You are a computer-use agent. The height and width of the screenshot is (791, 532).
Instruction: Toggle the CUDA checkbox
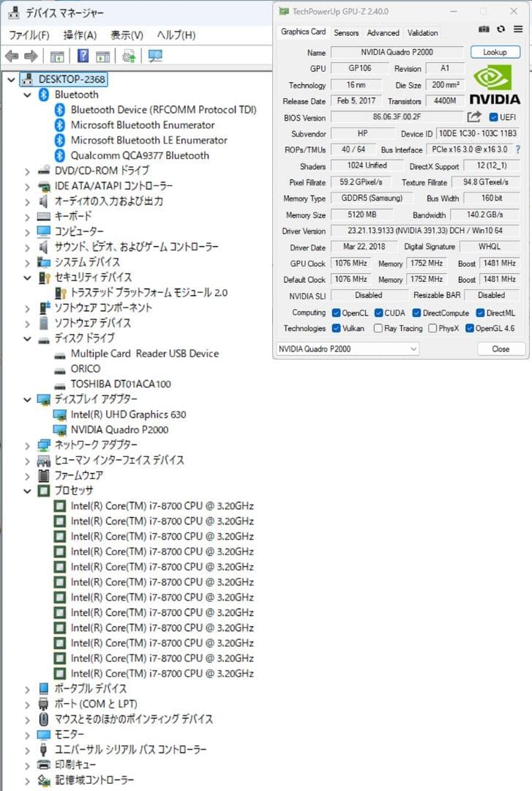379,313
